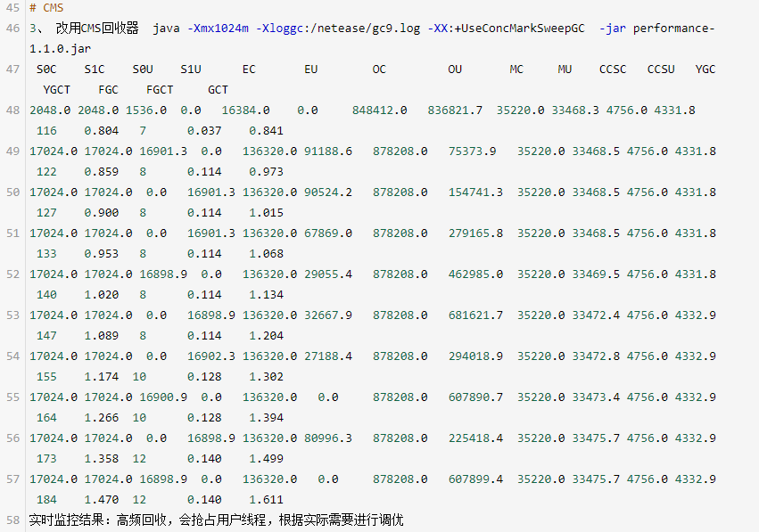The width and height of the screenshot is (759, 532).
Task: Click the value '80996.3' on line 56
Action: click(x=328, y=438)
